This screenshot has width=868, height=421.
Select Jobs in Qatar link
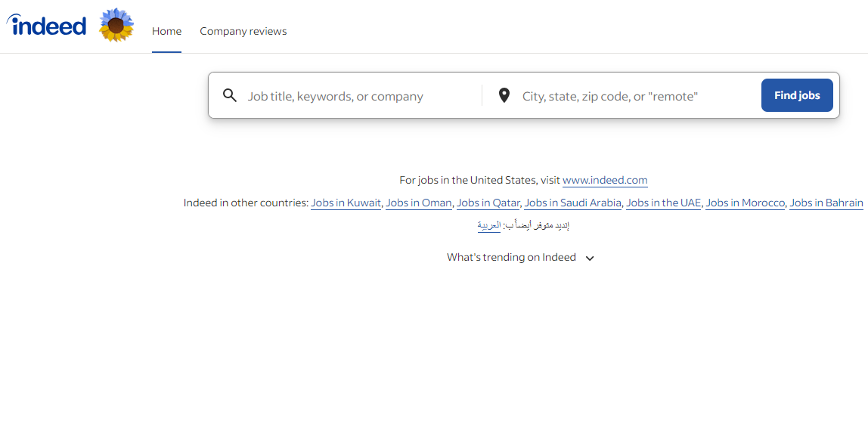tap(488, 203)
